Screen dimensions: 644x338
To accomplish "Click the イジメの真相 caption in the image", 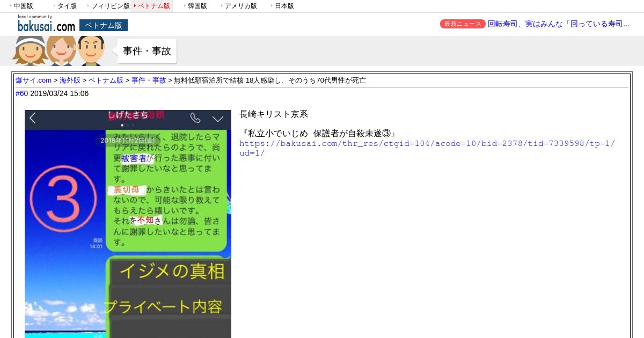I will coord(172,271).
